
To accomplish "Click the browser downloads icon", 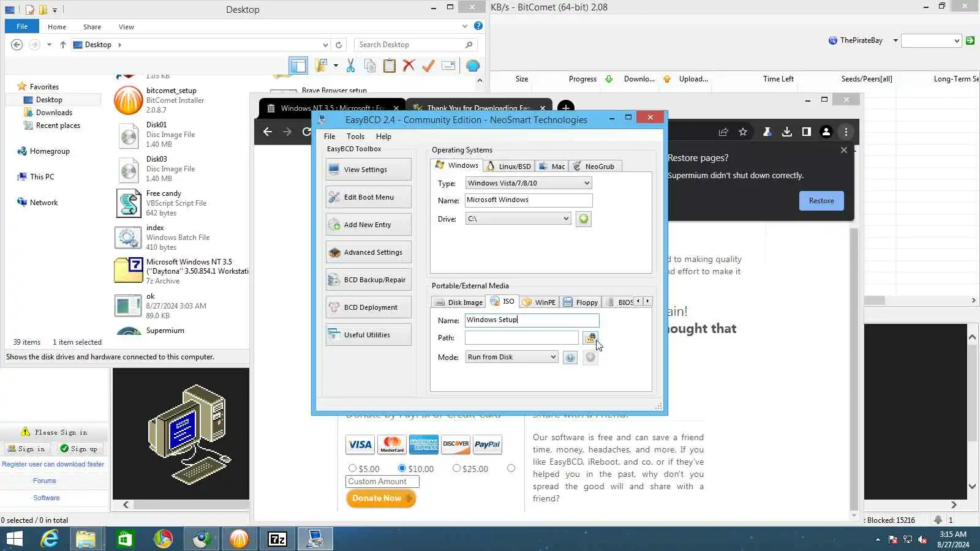I will (x=787, y=132).
